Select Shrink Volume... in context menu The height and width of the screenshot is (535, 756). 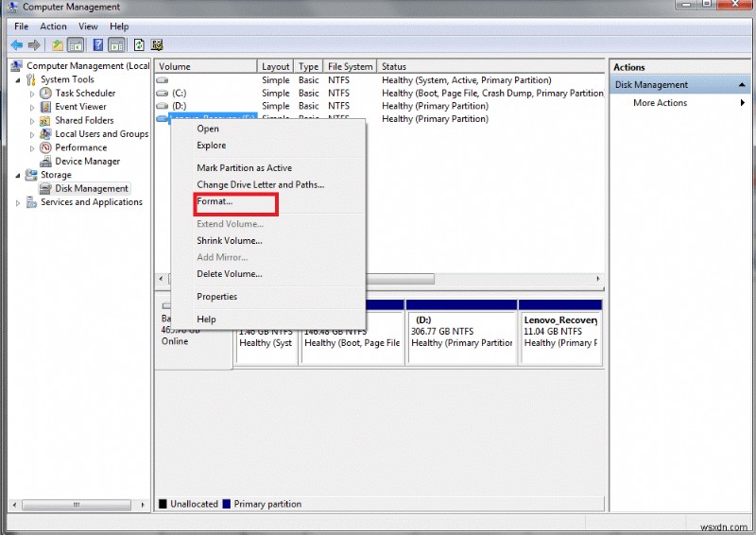pos(229,241)
